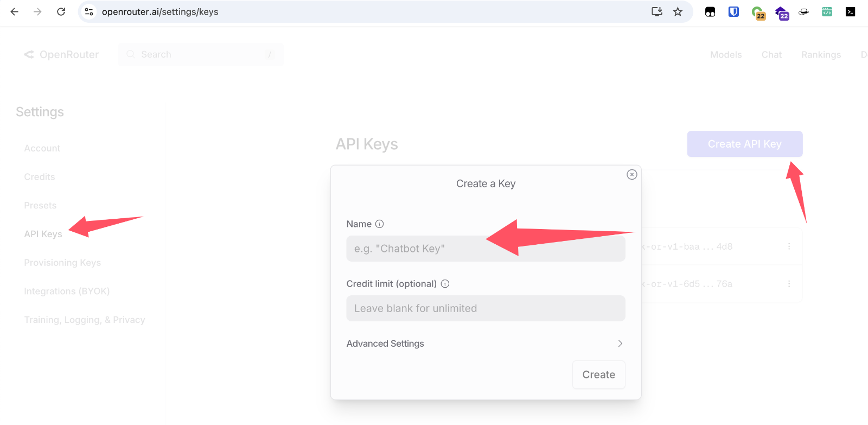Select Provisioning Keys in the sidebar
Image resolution: width=868 pixels, height=425 pixels.
(62, 263)
